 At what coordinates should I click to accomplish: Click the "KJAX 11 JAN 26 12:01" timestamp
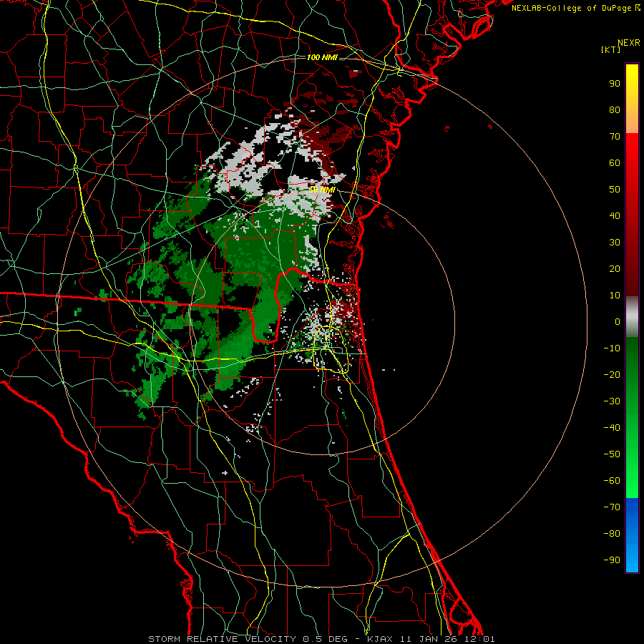point(431,639)
